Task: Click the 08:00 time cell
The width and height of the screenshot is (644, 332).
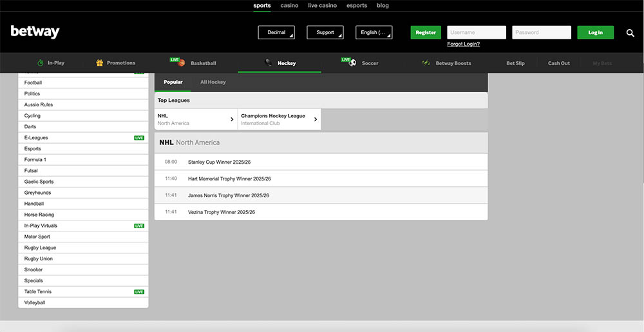Action: (x=171, y=162)
